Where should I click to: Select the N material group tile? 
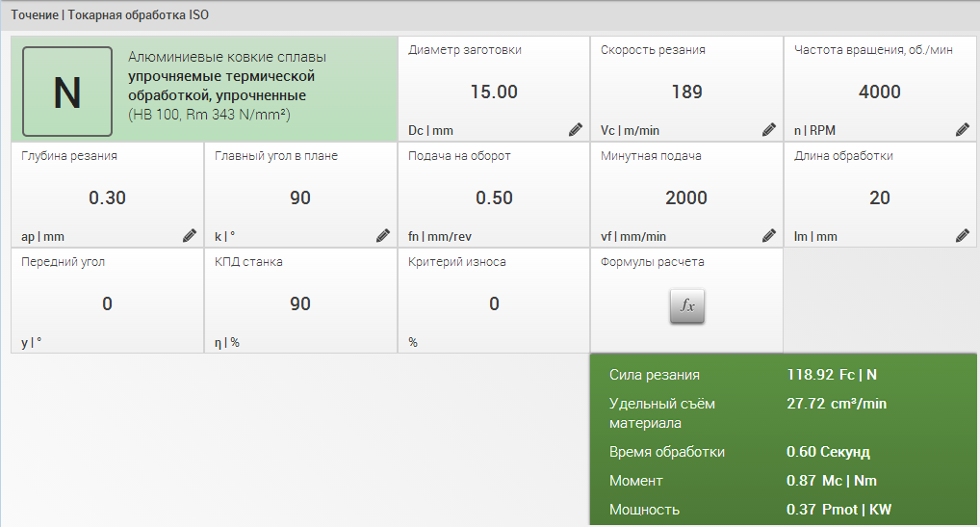67,92
